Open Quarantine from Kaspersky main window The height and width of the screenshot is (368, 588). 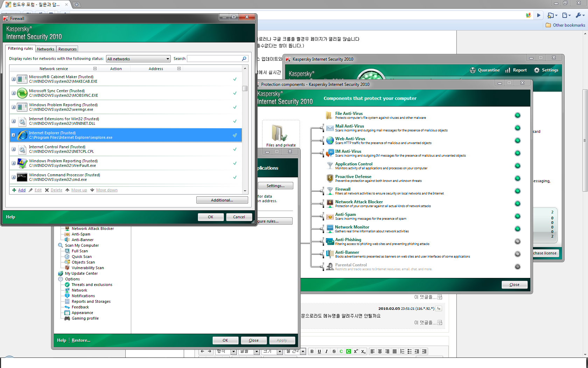[485, 70]
